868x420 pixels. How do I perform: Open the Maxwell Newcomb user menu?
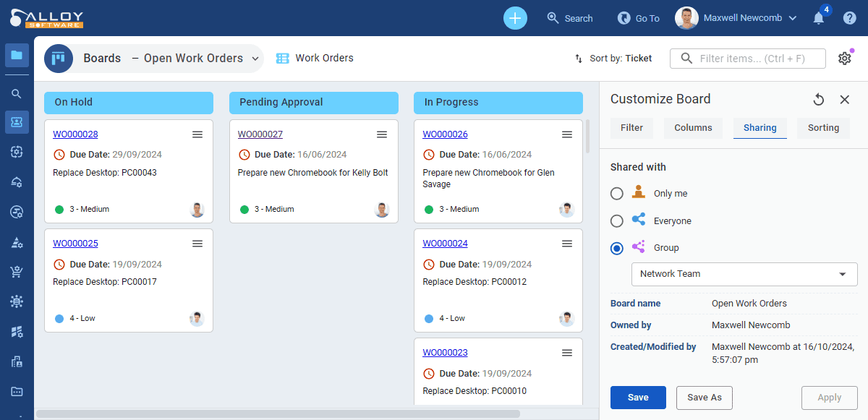coord(736,18)
